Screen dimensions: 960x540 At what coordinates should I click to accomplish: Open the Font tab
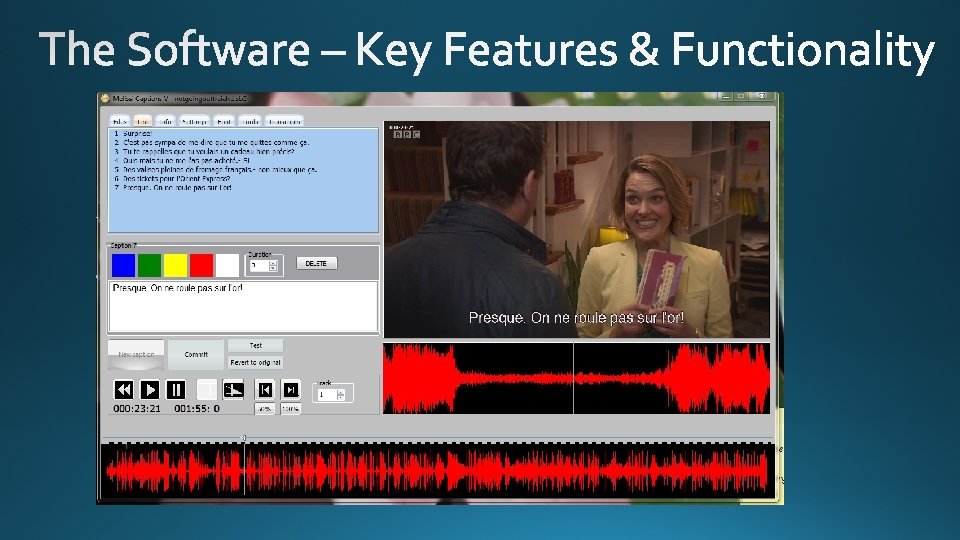click(224, 121)
